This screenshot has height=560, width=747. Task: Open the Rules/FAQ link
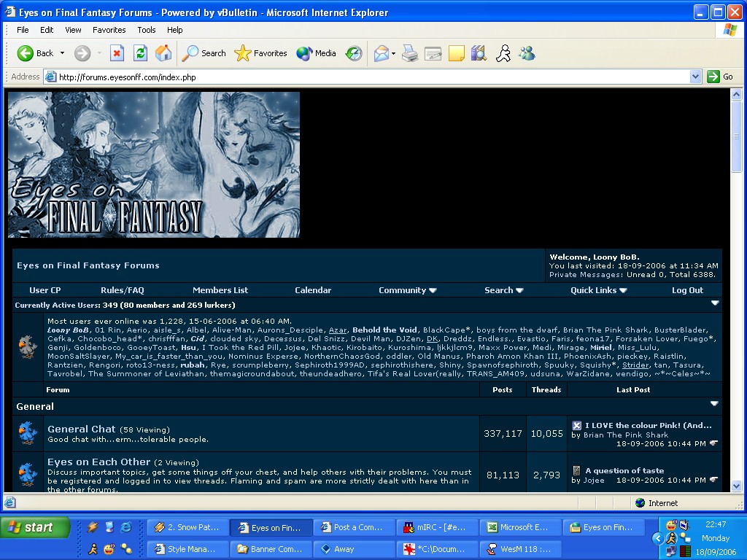point(123,290)
